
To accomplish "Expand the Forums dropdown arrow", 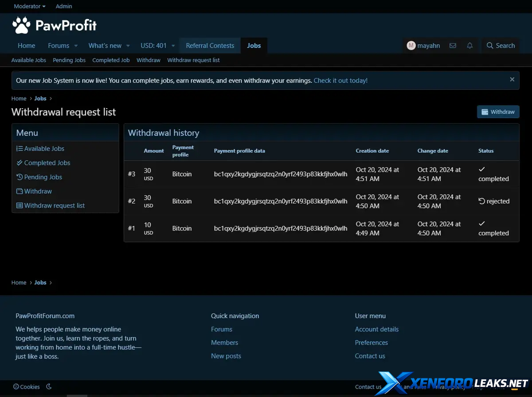I will point(76,46).
